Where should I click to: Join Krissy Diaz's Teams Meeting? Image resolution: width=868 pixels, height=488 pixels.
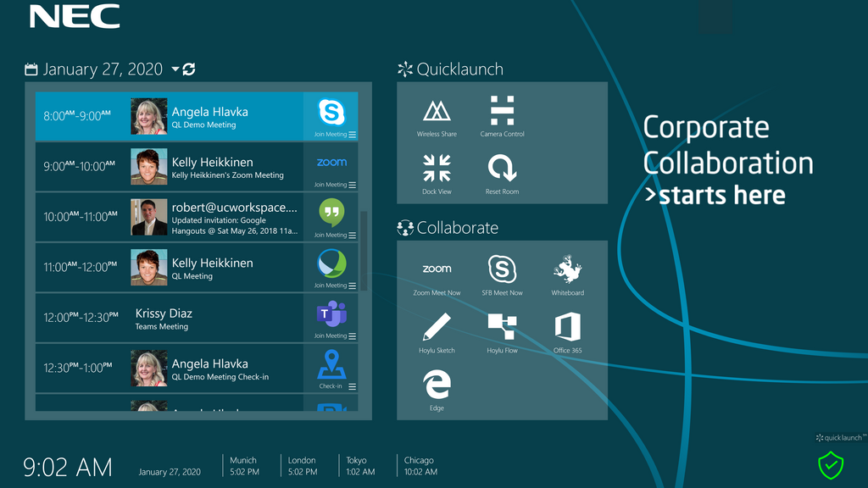(x=331, y=319)
